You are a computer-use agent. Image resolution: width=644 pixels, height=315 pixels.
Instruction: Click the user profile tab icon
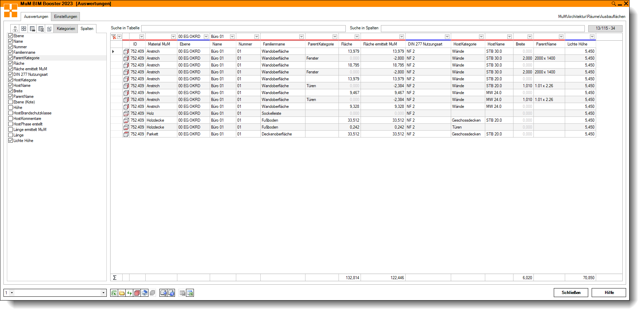[x=15, y=29]
